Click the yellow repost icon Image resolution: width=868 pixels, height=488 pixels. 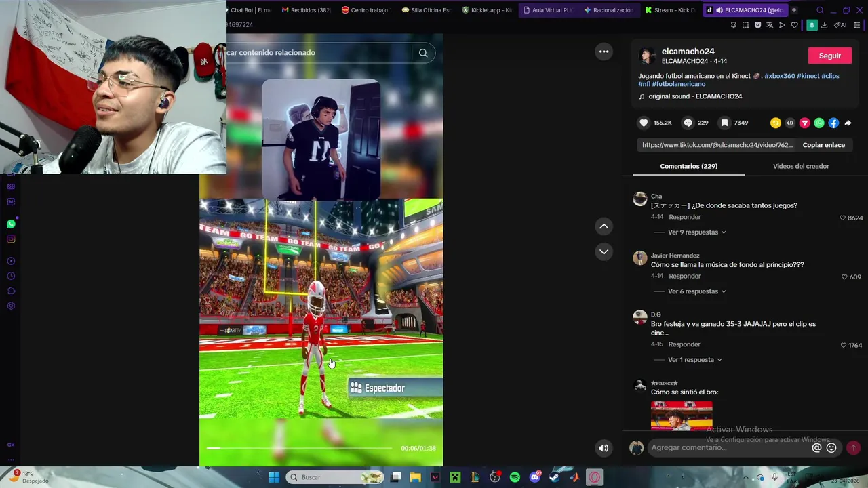point(775,123)
